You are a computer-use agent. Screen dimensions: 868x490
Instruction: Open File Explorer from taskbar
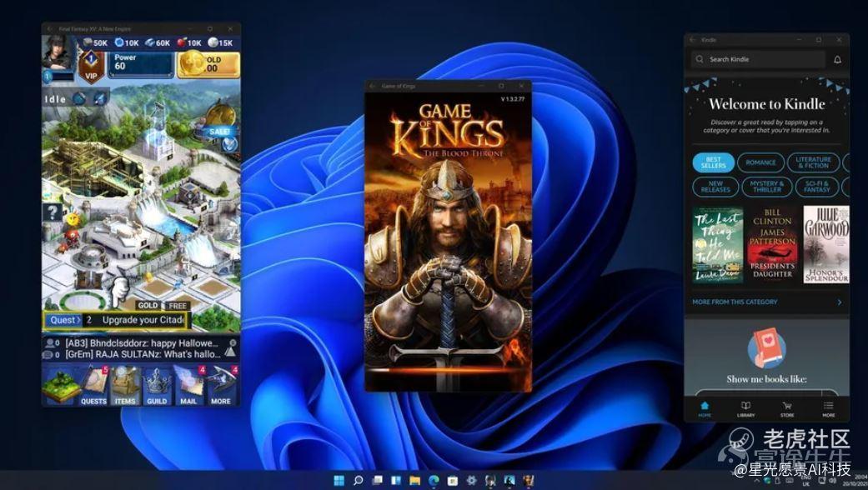pyautogui.click(x=414, y=480)
